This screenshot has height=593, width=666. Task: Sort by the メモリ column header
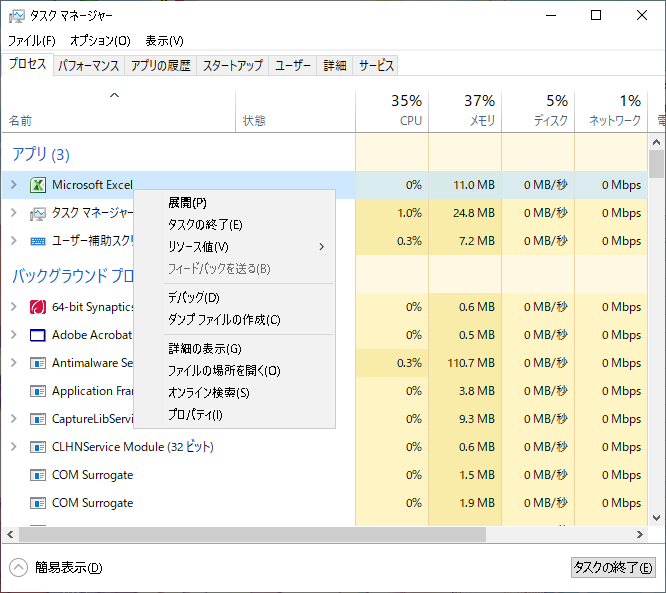465,111
